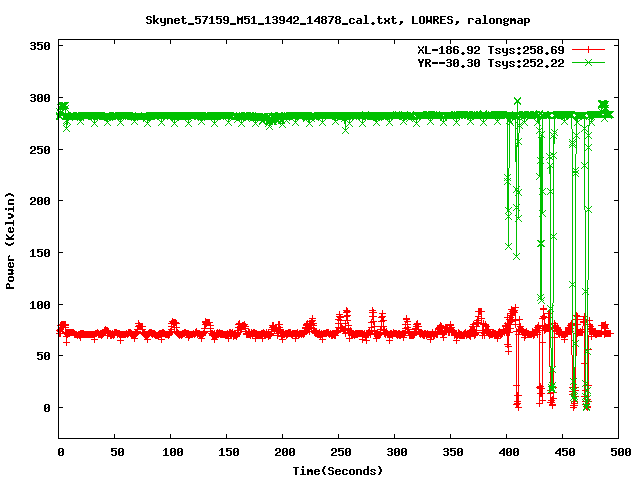Click x-axis tick label 350

click(452, 452)
